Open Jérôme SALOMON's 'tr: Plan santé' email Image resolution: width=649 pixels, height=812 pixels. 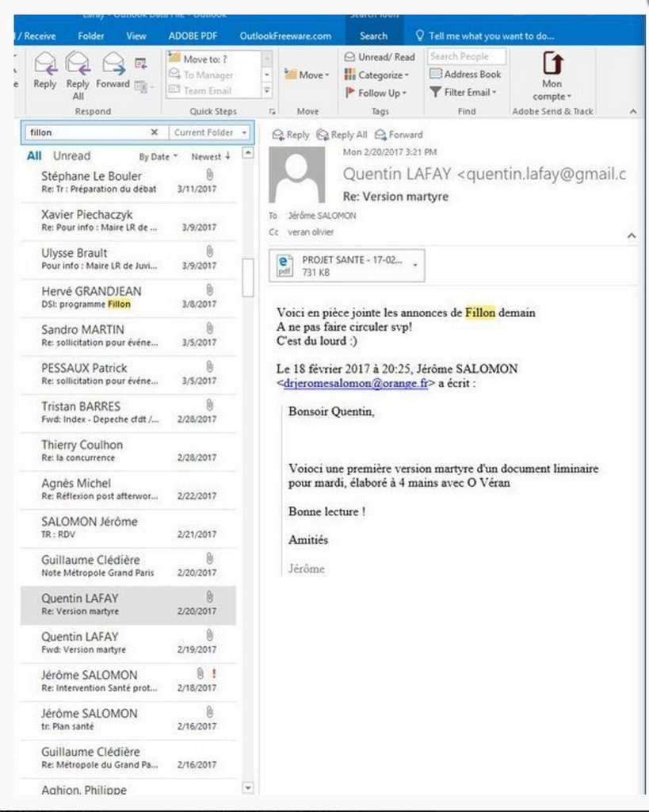tap(128, 718)
